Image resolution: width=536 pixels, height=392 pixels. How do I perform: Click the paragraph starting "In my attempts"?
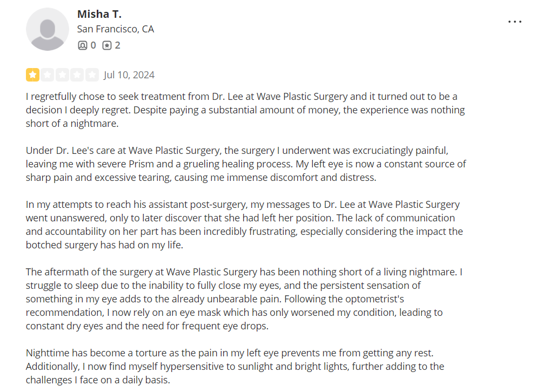[x=244, y=225]
